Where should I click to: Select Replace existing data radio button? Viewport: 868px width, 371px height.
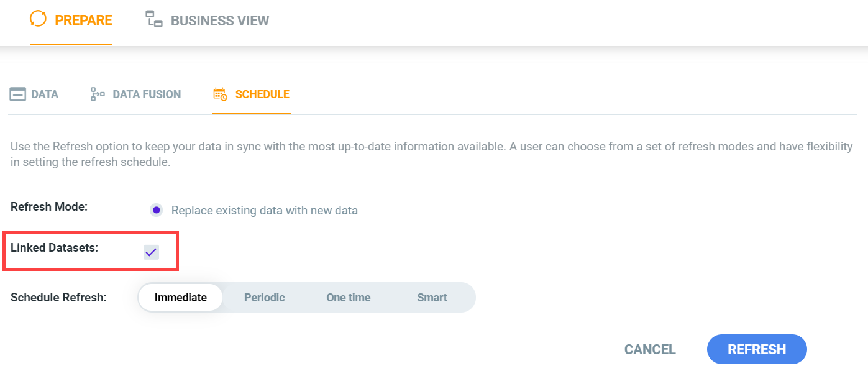[157, 210]
